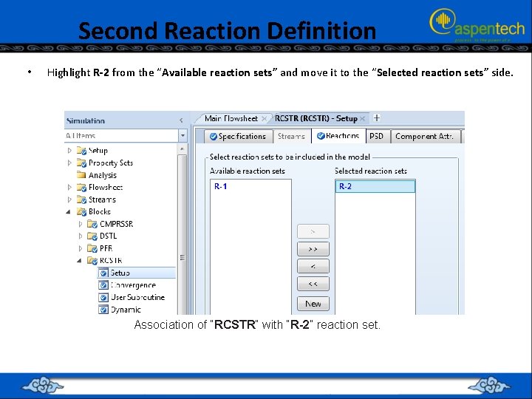Expand the PFR block node
The height and width of the screenshot is (399, 532).
[x=81, y=248]
